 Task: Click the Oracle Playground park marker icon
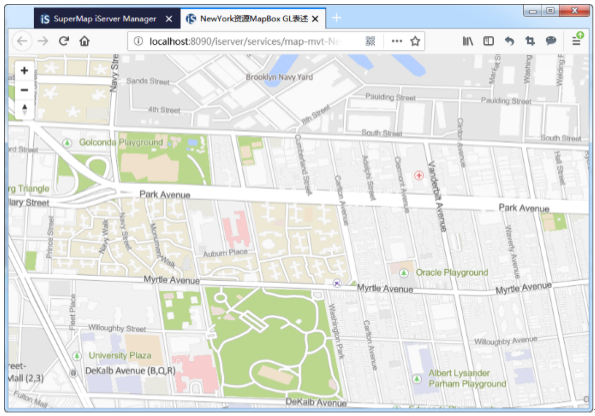click(404, 273)
